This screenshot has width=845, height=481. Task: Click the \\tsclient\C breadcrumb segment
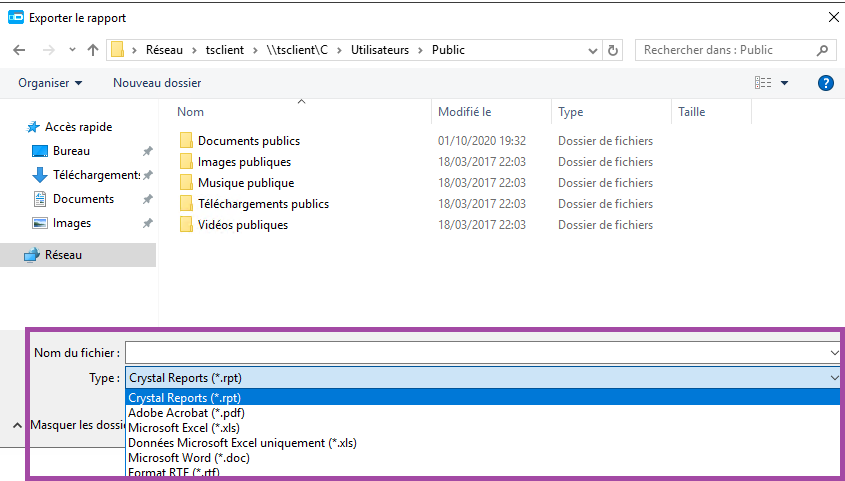point(297,50)
